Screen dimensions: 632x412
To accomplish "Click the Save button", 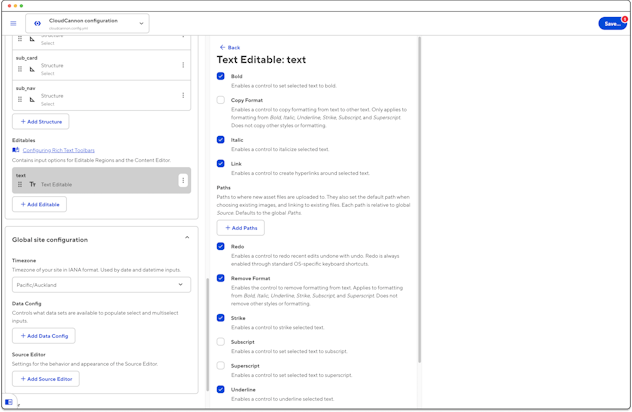I will (x=612, y=24).
